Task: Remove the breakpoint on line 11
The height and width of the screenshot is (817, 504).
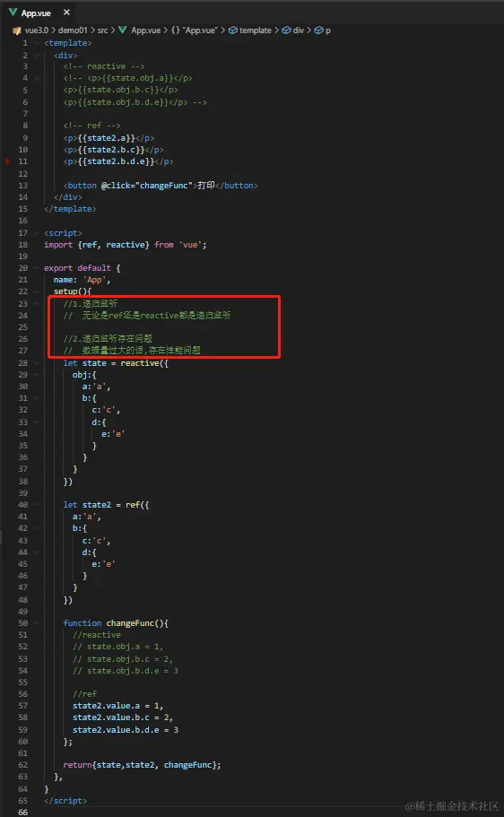Action: pos(7,161)
